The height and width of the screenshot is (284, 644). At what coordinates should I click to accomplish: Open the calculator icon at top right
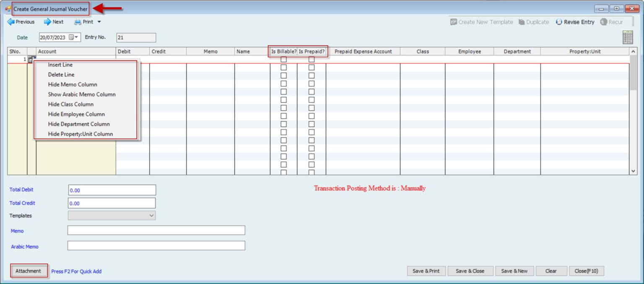(628, 37)
